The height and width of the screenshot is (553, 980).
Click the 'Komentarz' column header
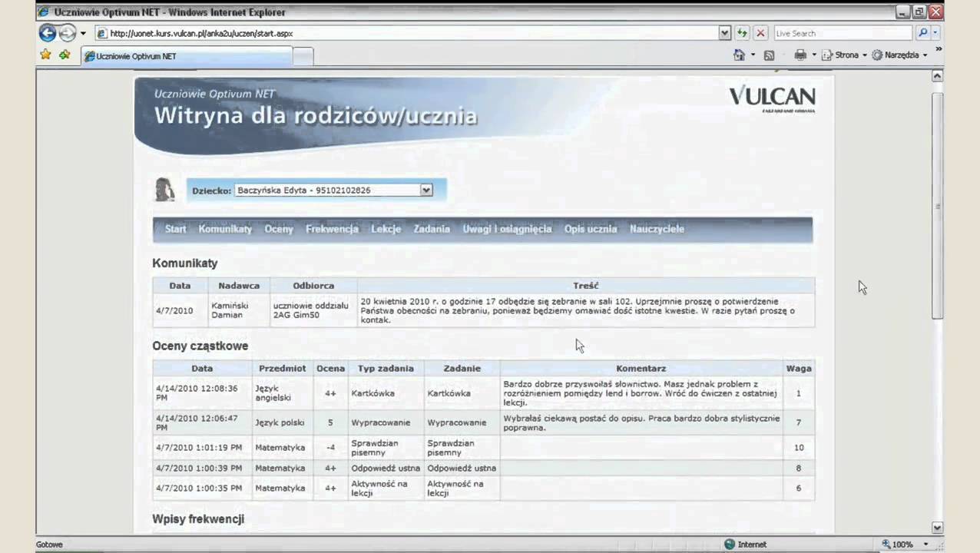641,368
